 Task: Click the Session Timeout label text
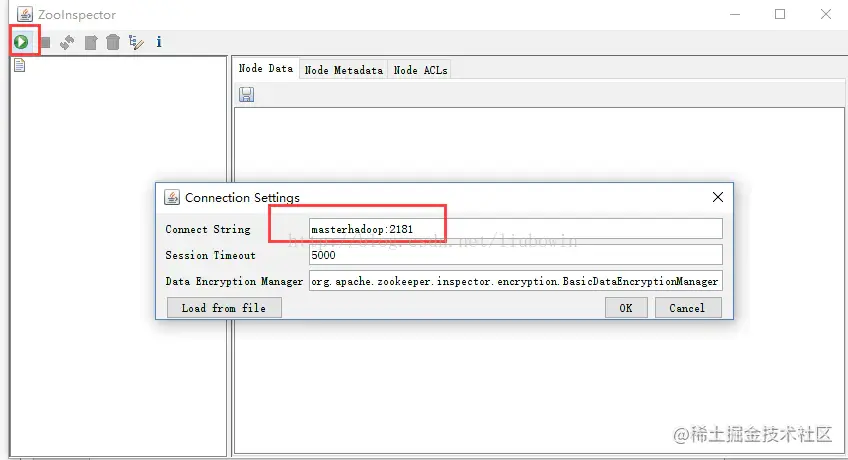210,255
